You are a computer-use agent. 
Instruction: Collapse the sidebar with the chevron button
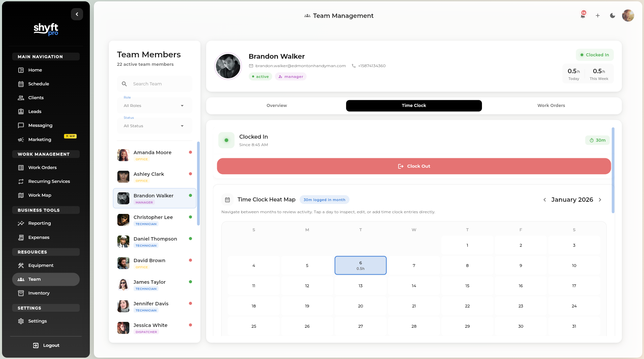77,14
